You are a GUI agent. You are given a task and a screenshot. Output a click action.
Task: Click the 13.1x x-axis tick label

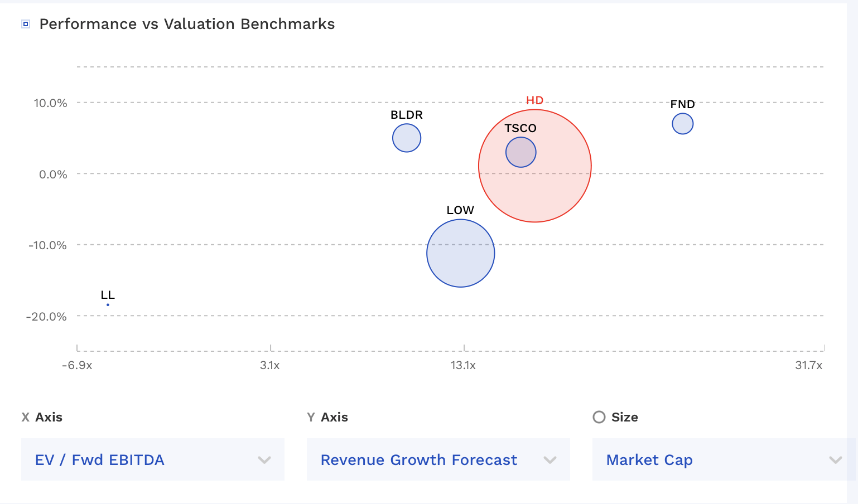pyautogui.click(x=463, y=365)
